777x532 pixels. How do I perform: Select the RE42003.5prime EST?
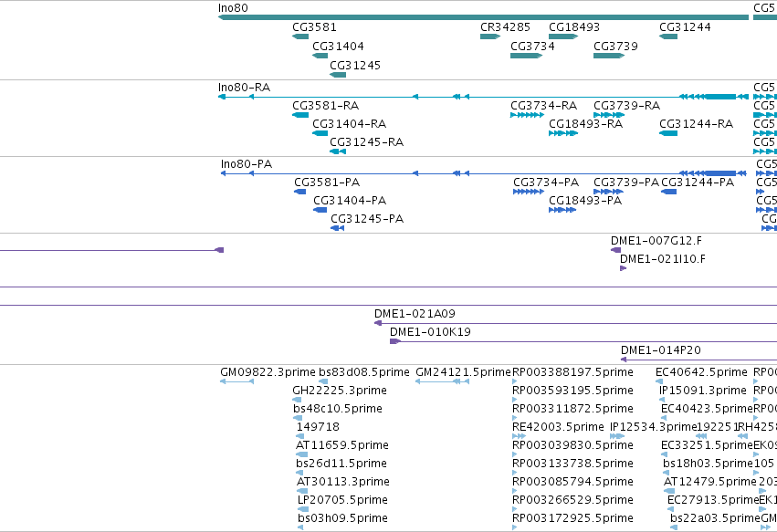[519, 436]
